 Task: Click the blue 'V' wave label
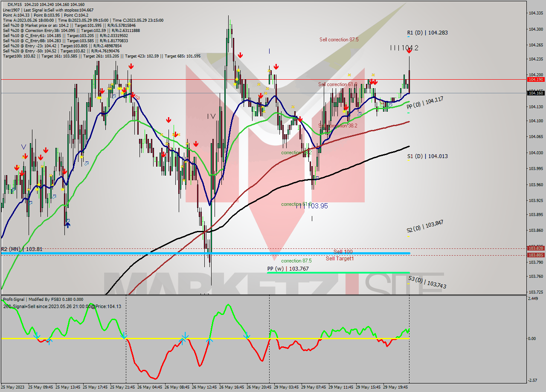pyautogui.click(x=23, y=147)
